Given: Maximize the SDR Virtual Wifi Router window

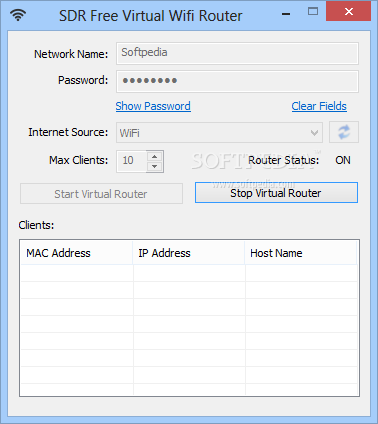Looking at the screenshot, I should pos(313,12).
